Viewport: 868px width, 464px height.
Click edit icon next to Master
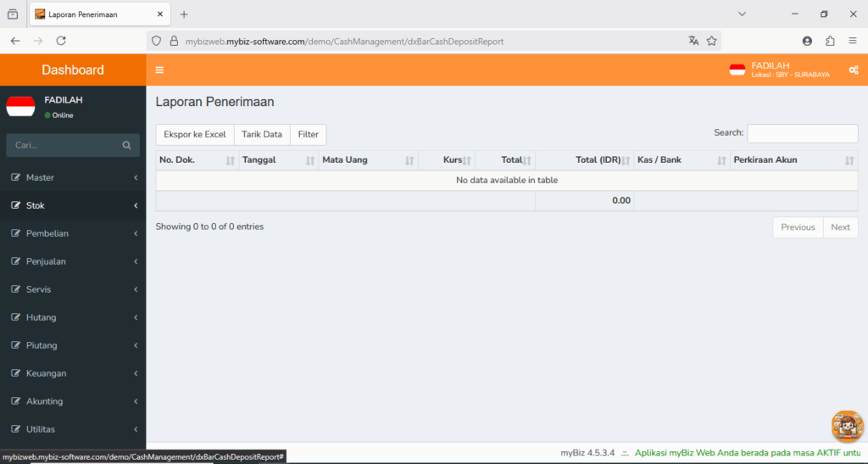tap(15, 177)
